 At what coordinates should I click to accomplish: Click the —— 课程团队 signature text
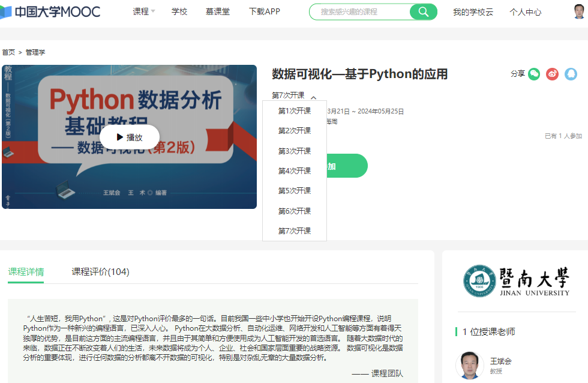tap(377, 373)
